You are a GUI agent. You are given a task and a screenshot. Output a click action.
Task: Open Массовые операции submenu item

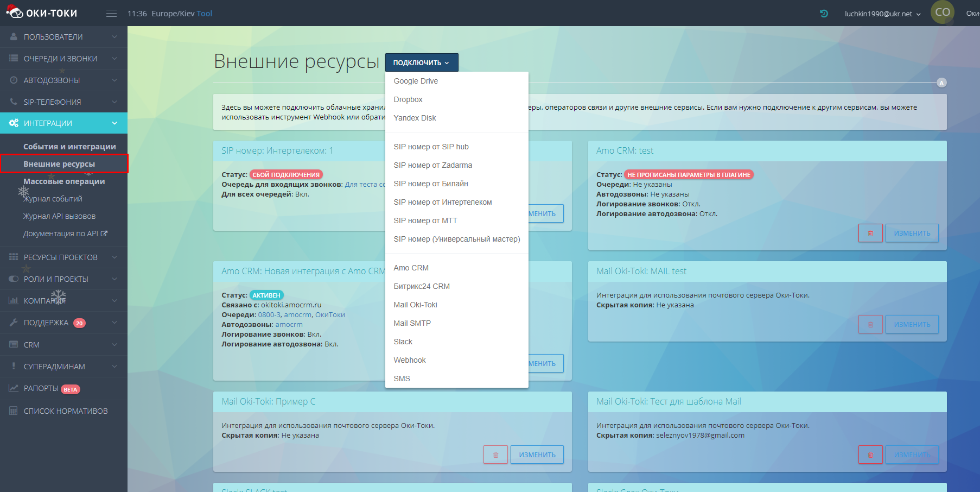click(64, 181)
